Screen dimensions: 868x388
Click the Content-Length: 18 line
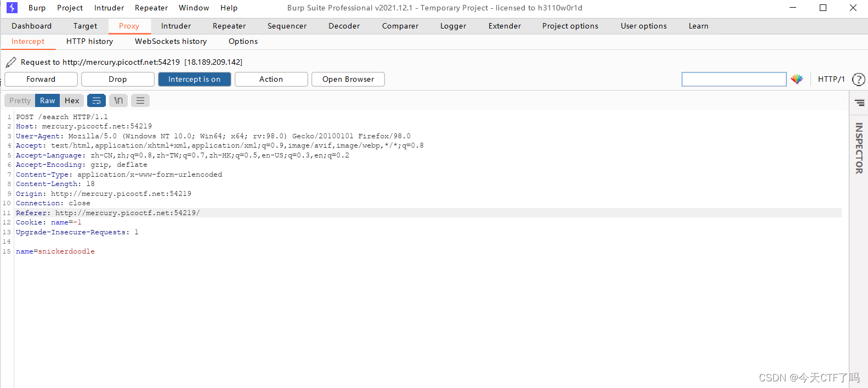pyautogui.click(x=55, y=184)
